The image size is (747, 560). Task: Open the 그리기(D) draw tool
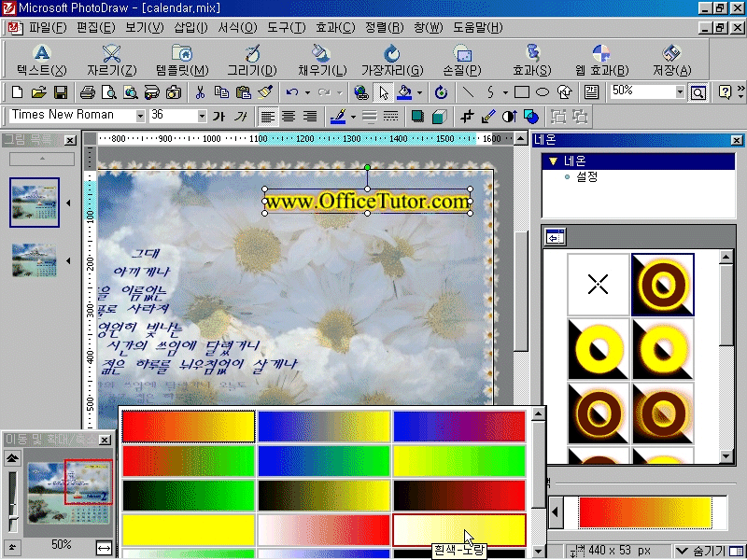point(251,60)
